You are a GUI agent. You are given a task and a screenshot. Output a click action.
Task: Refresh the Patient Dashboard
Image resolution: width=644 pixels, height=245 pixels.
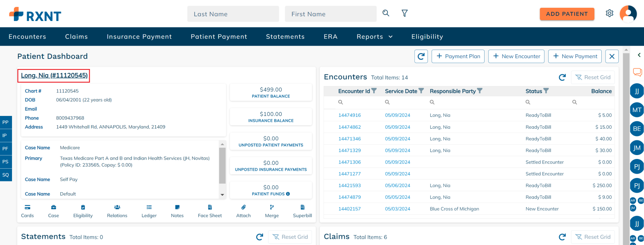click(x=421, y=56)
